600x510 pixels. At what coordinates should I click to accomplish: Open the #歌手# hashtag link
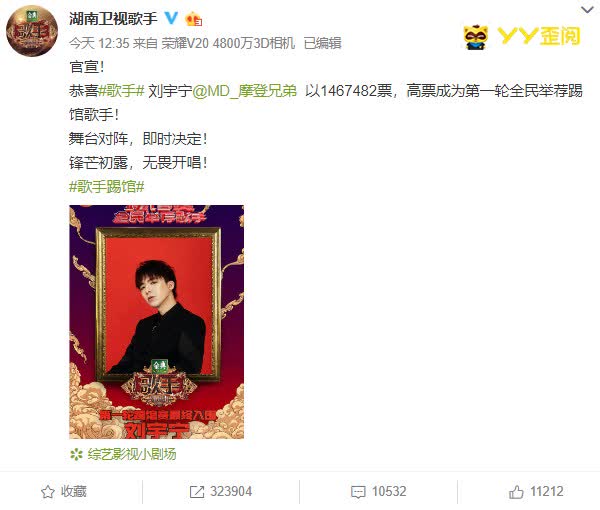click(x=121, y=91)
